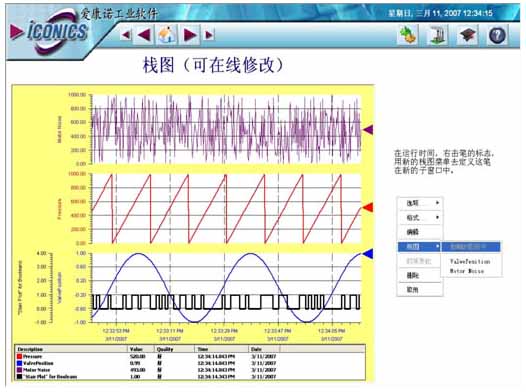
Task: Click the graduation cap icon
Action: point(467,35)
